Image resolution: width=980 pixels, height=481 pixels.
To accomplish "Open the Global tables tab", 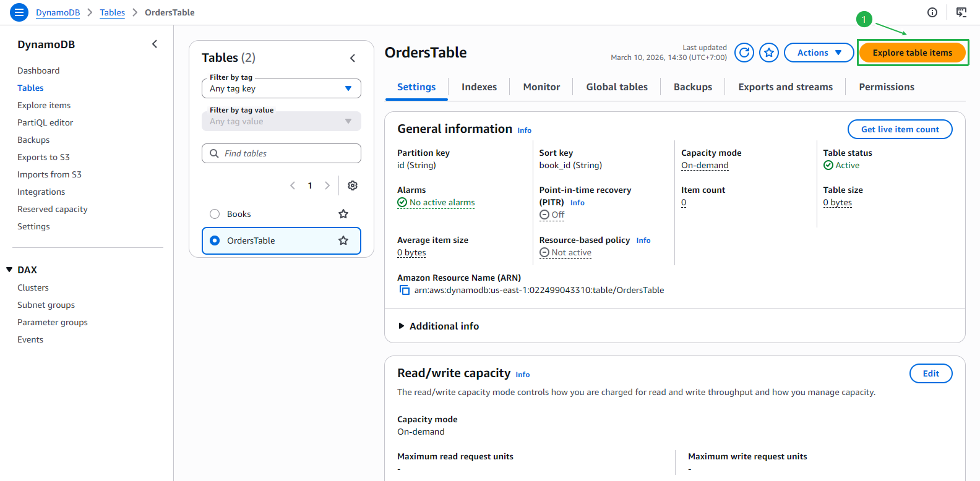I will click(x=617, y=87).
